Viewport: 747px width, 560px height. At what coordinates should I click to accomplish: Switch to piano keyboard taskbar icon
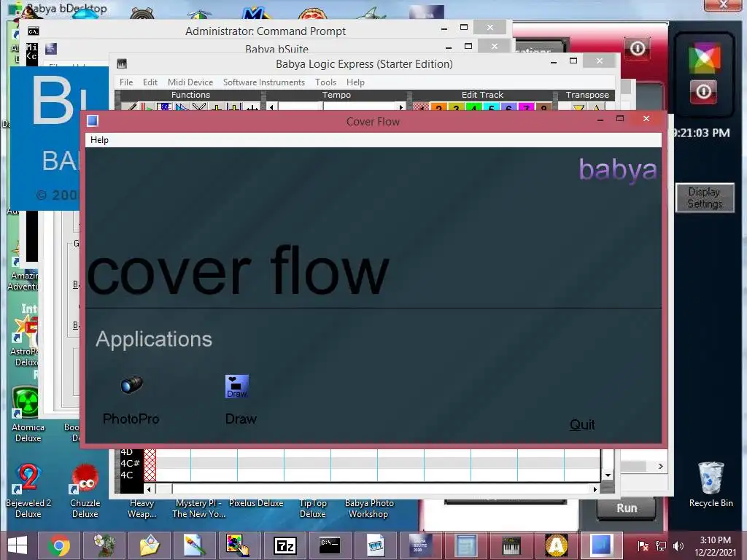(511, 545)
